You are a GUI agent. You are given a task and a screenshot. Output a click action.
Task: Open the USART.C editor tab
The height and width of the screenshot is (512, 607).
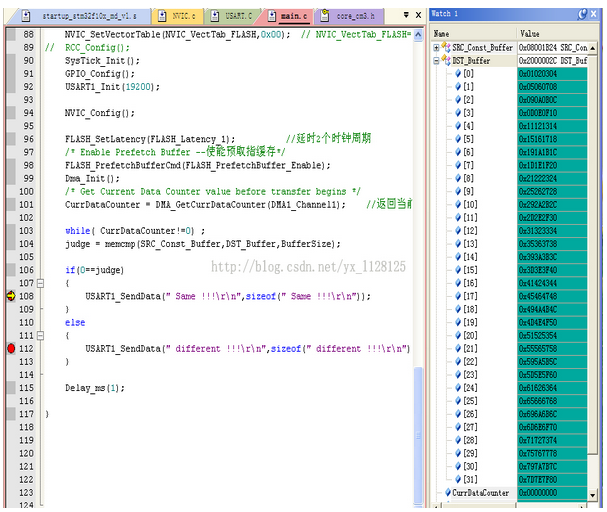[231, 16]
